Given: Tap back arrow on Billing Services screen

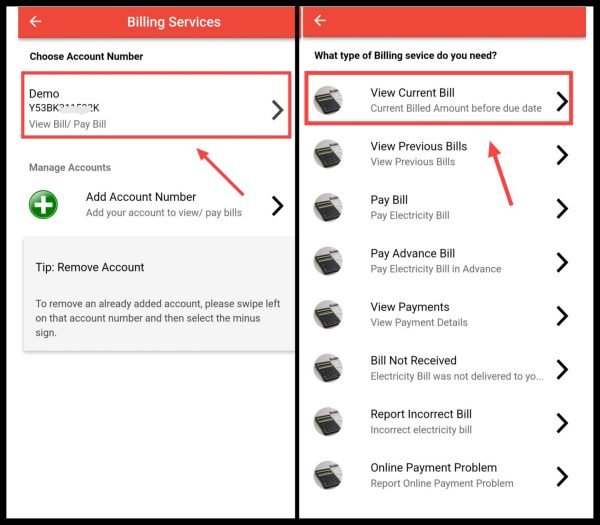Looking at the screenshot, I should pyautogui.click(x=36, y=21).
